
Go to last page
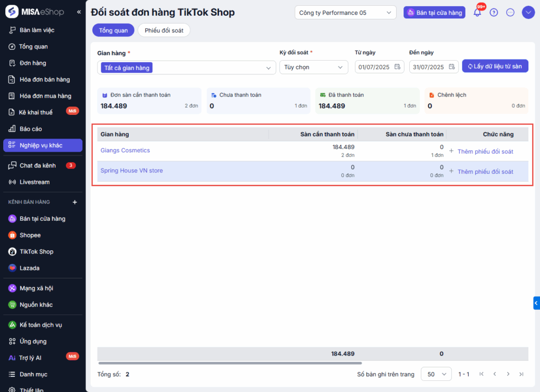522,374
